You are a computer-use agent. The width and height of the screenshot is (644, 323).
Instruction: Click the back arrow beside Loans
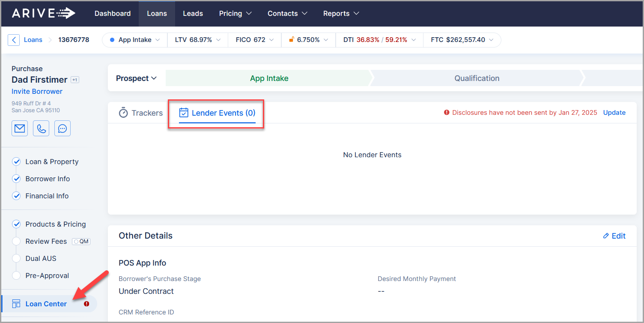click(x=14, y=40)
